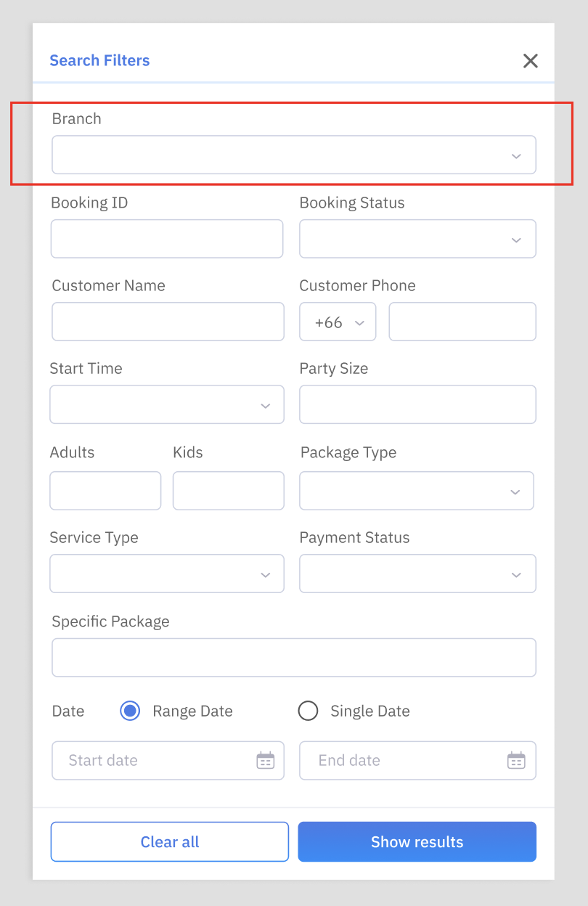Open the Branch dropdown
588x906 pixels.
click(294, 155)
